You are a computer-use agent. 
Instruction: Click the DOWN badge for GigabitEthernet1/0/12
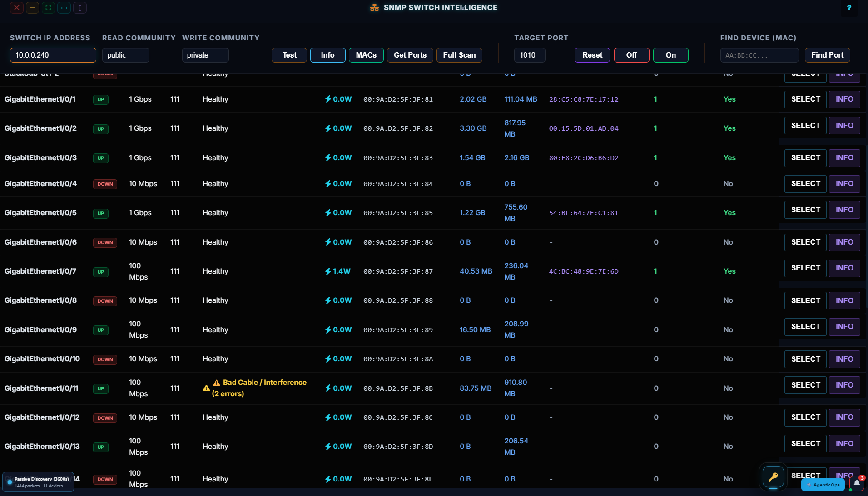pos(105,418)
